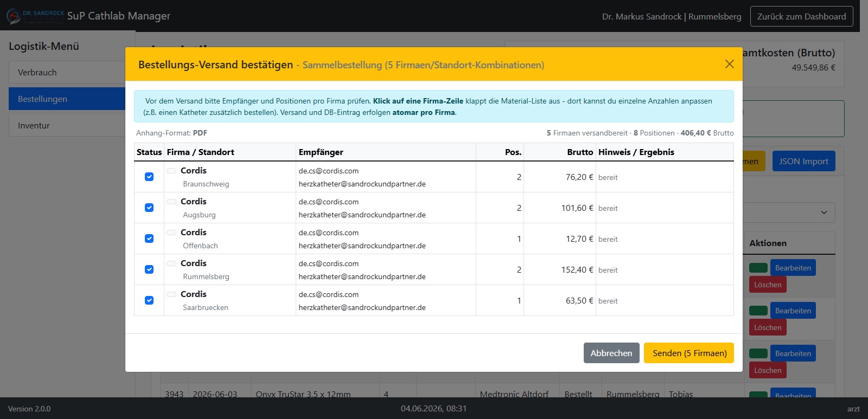This screenshot has width=868, height=419.
Task: Click the Status column header
Action: [149, 152]
